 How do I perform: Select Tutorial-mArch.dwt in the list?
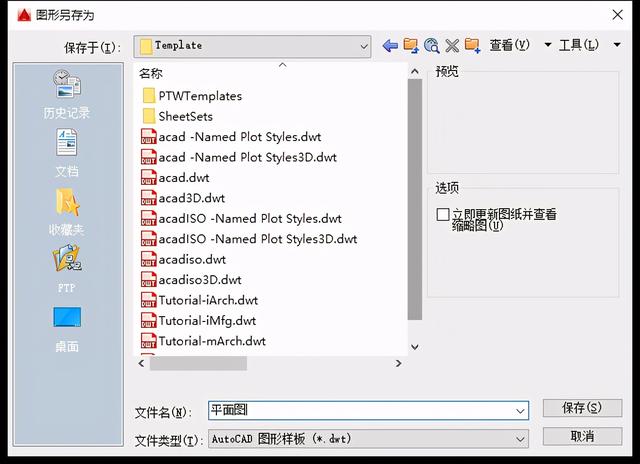pyautogui.click(x=204, y=341)
